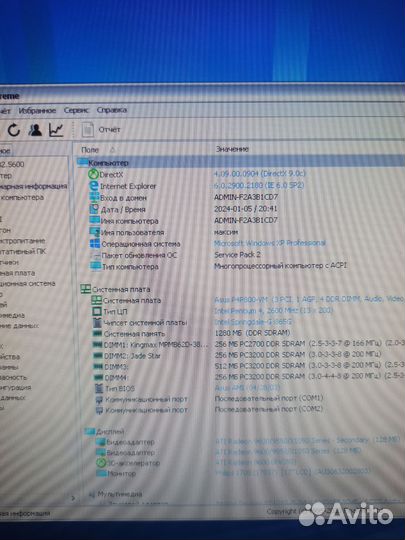The image size is (405, 540).
Task: Open the Избранное menu
Action: click(37, 111)
